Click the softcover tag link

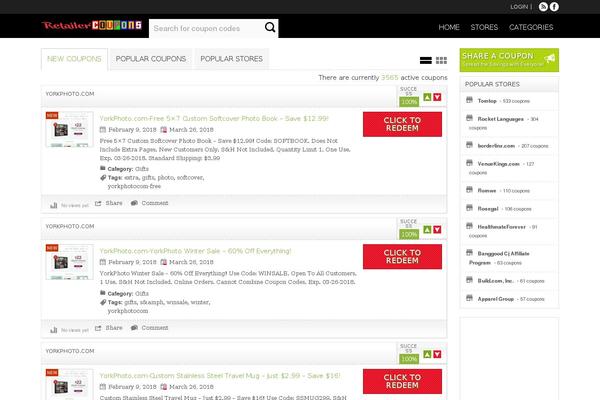[x=190, y=178]
